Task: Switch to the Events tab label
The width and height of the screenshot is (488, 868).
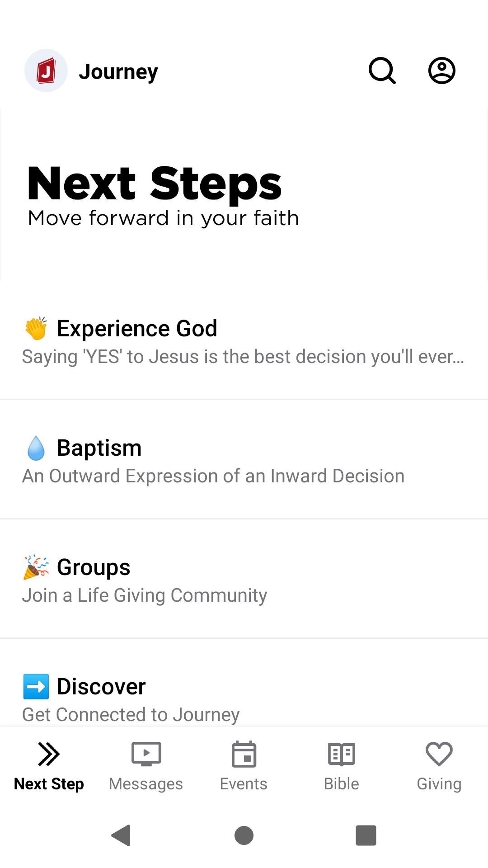Action: [x=244, y=783]
